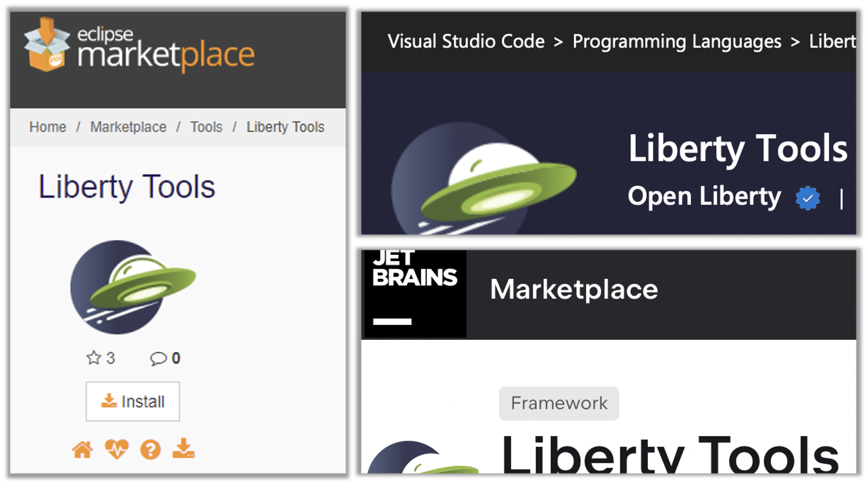Click the blue verified publisher badge
This screenshot has height=483, width=868.
click(x=808, y=198)
